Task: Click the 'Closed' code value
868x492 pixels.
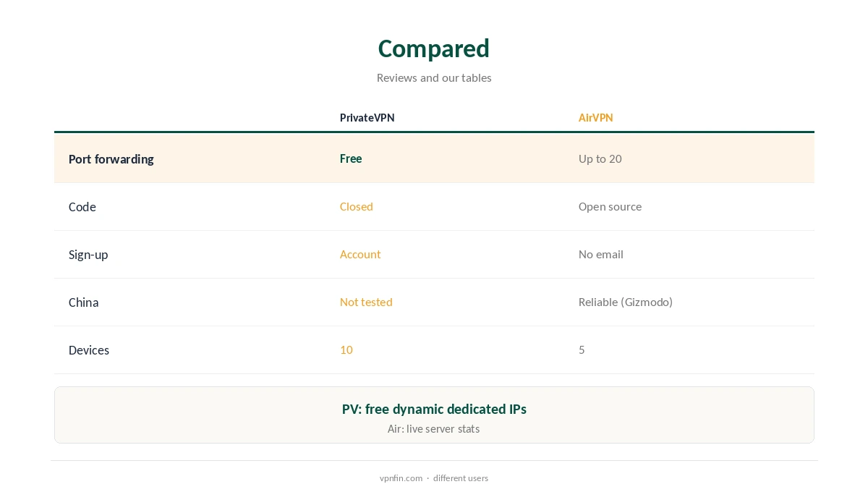Action: click(x=357, y=206)
